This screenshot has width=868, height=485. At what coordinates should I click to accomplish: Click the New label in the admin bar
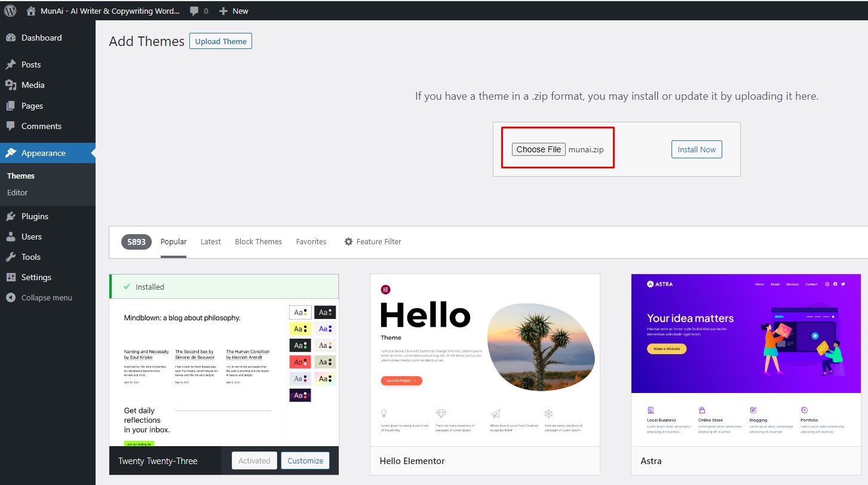point(240,11)
